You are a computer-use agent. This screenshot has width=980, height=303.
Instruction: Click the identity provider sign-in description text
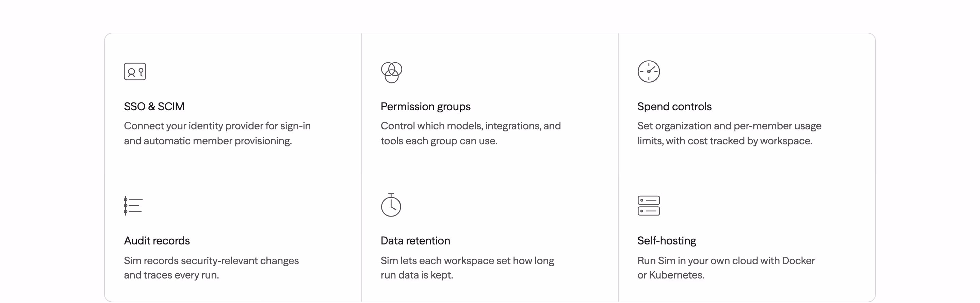[217, 133]
